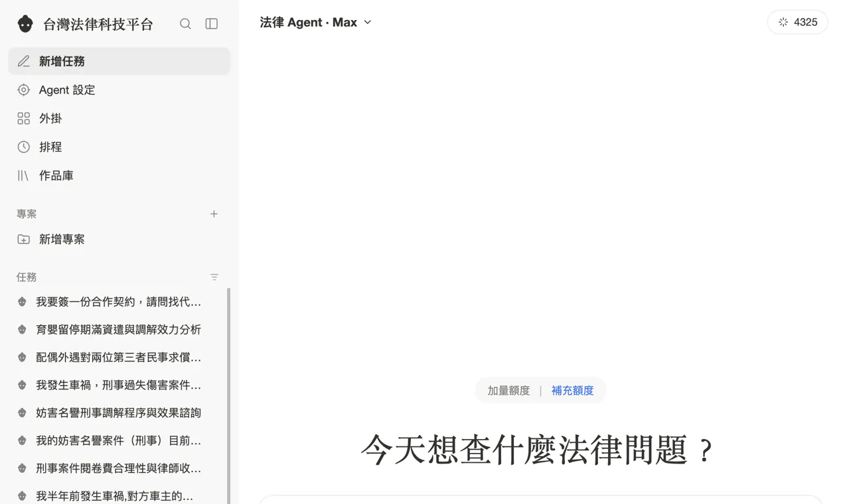Click icon of 我要簽一份合作契約 task
The width and height of the screenshot is (843, 504).
point(22,302)
